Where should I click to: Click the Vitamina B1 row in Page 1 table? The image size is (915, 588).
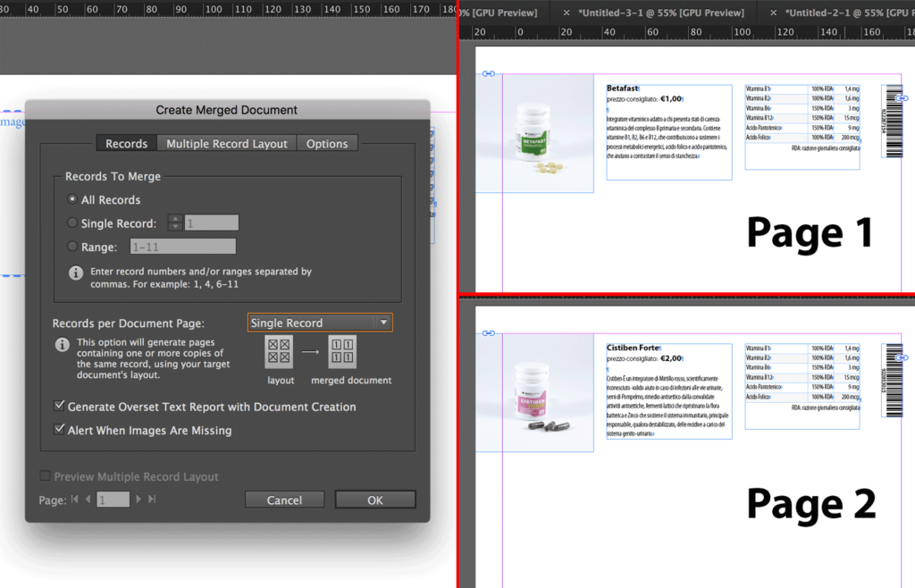click(802, 88)
